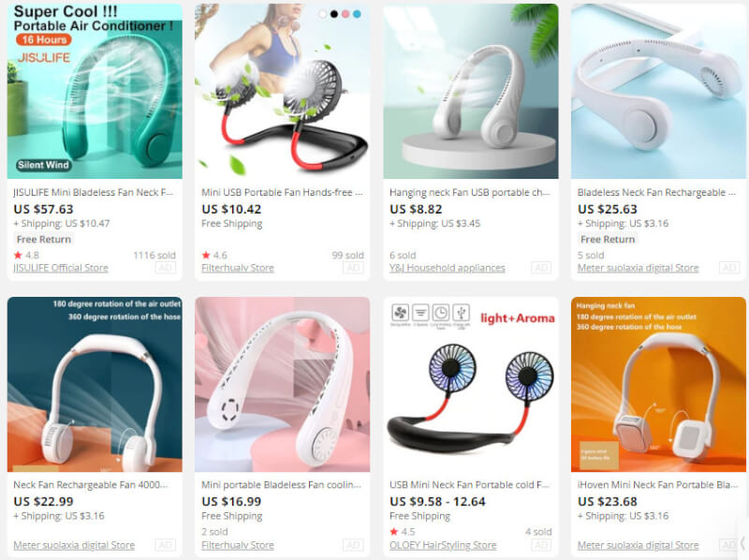View the orange iHoven neck fan image
Viewport: 749px width, 560px height.
(658, 385)
